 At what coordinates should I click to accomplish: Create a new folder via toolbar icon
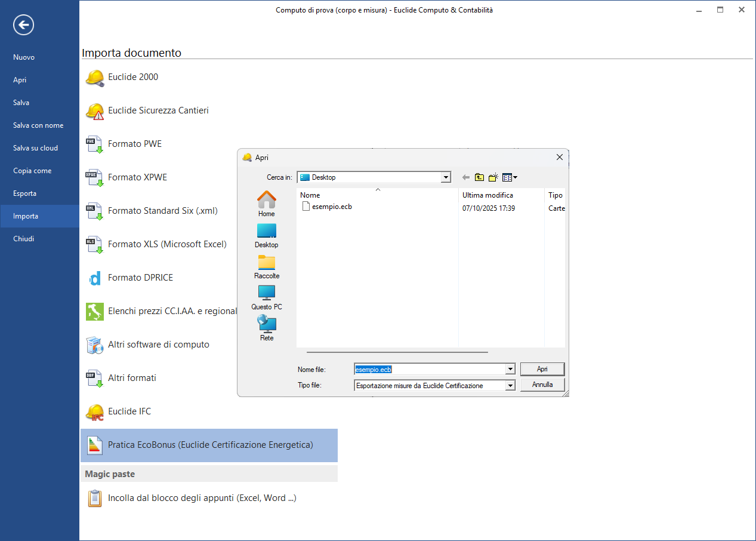point(493,177)
